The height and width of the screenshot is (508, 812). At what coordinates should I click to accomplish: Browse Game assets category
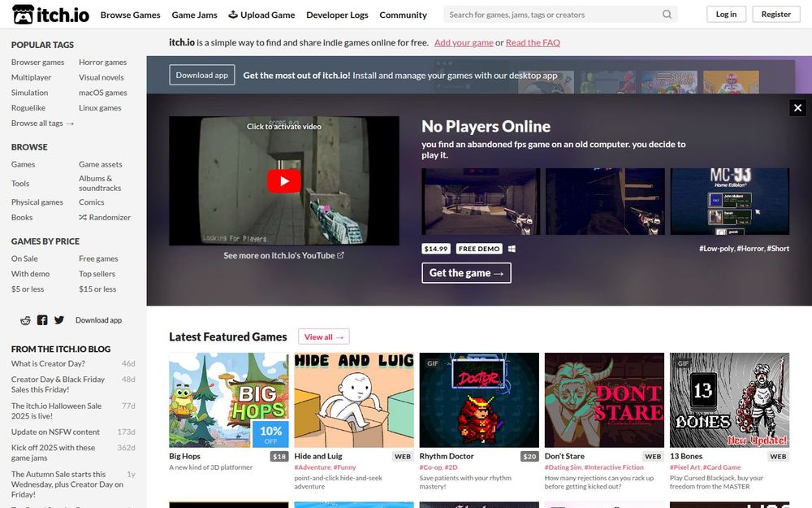[101, 164]
